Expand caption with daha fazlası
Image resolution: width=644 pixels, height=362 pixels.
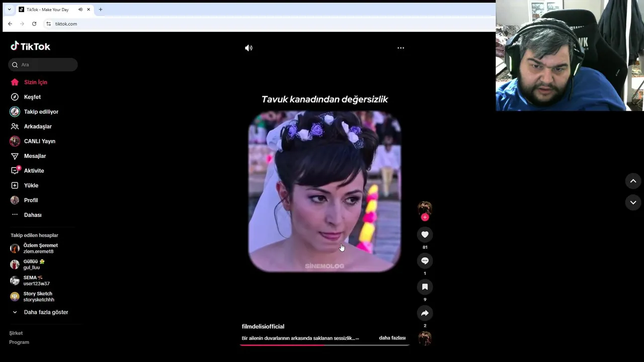coord(392,338)
